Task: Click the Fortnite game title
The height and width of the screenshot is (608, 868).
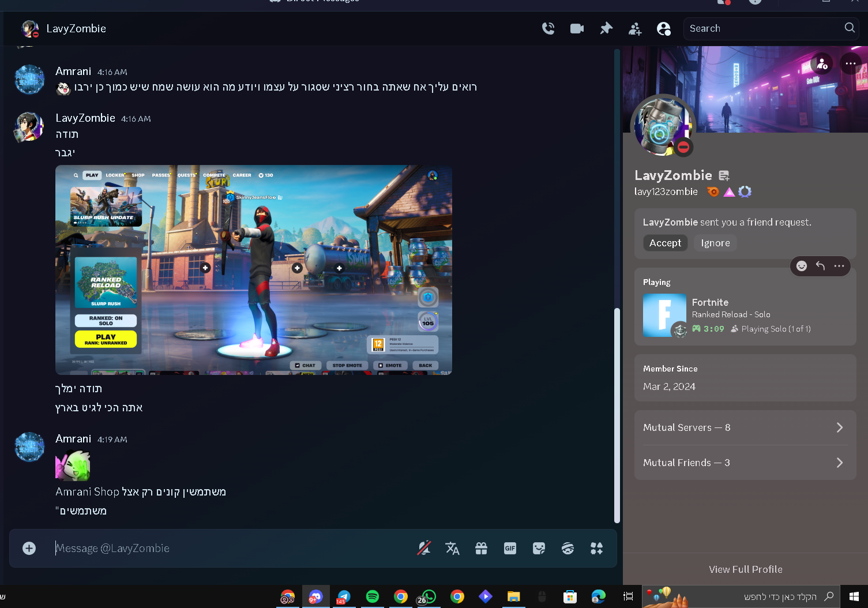Action: [x=710, y=302]
